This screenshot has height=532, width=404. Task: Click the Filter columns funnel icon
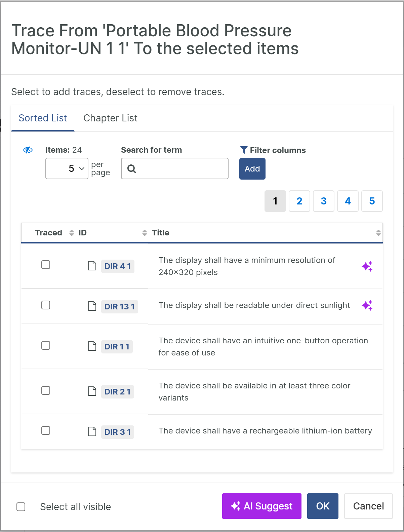point(244,150)
